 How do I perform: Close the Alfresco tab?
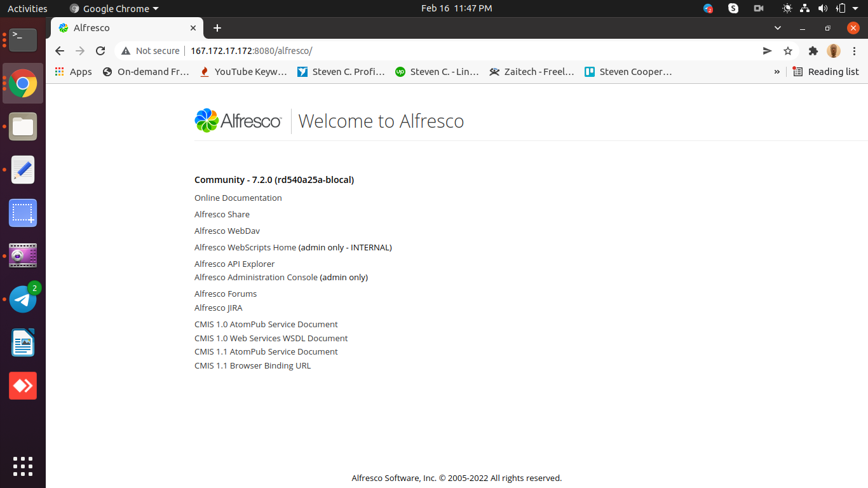[193, 28]
